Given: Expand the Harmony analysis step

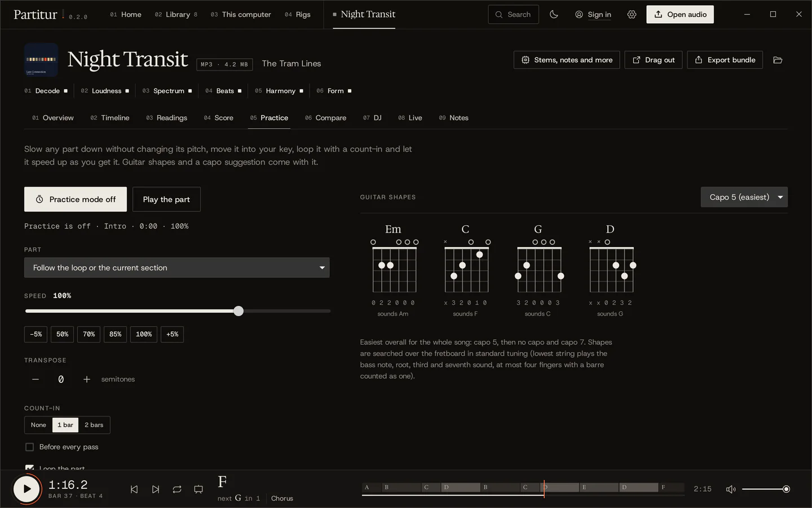Looking at the screenshot, I should (279, 91).
